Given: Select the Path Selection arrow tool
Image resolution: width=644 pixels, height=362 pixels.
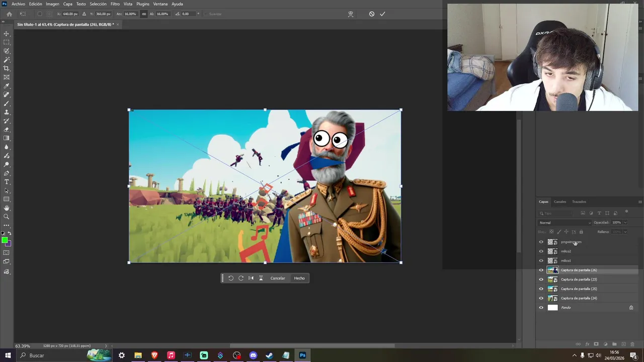Looking at the screenshot, I should [7, 191].
